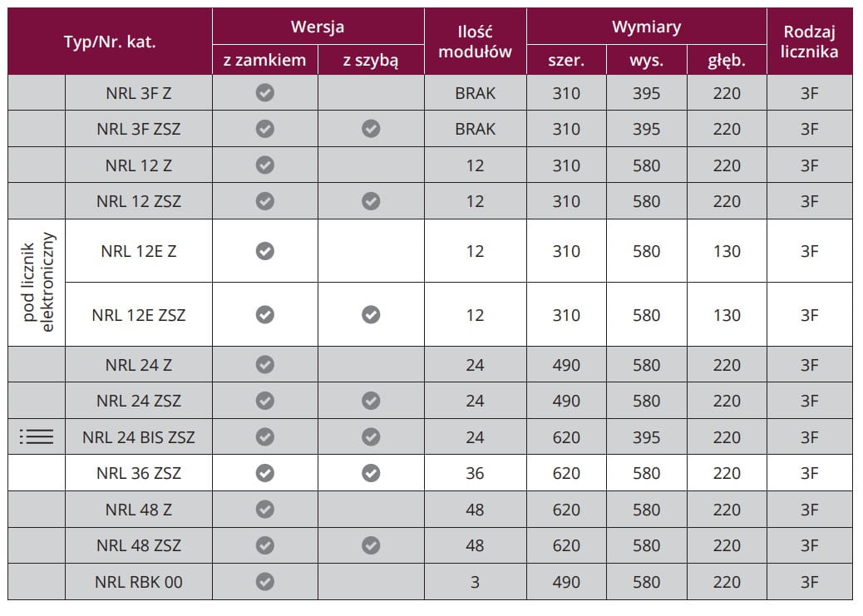Click the list icon beside NRL 24 BIS ZSZ
The image size is (863, 616).
(37, 436)
